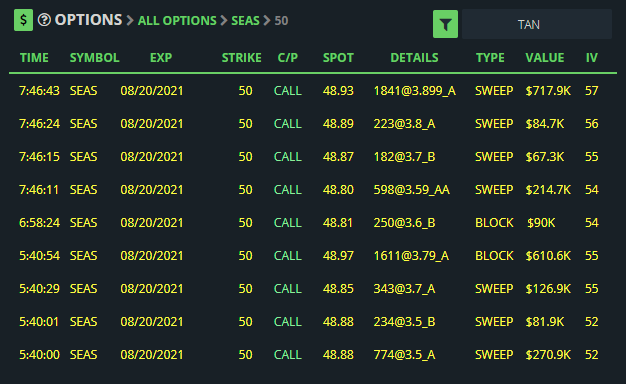Click spot price 48.80

pos(338,190)
